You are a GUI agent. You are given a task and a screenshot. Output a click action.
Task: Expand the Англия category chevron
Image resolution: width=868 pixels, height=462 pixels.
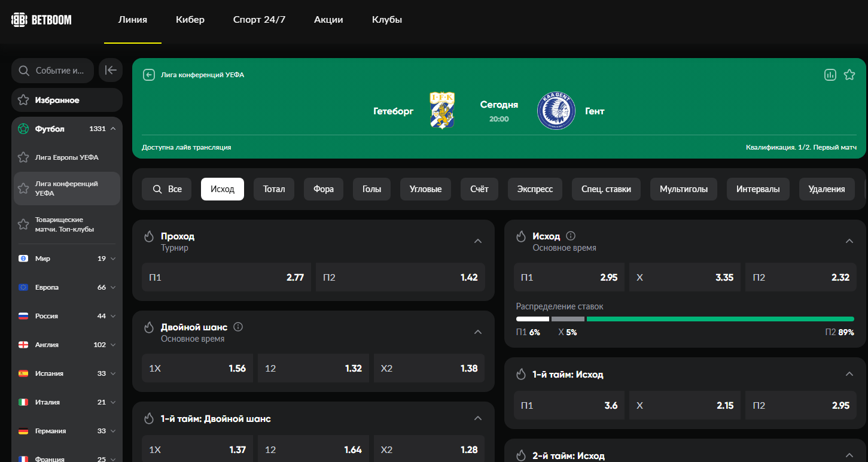click(x=113, y=345)
